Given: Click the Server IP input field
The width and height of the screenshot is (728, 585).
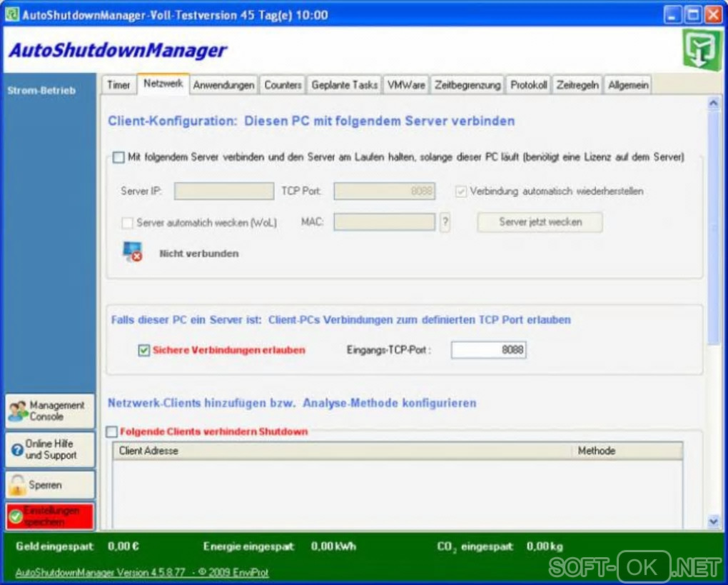Looking at the screenshot, I should pos(224,191).
